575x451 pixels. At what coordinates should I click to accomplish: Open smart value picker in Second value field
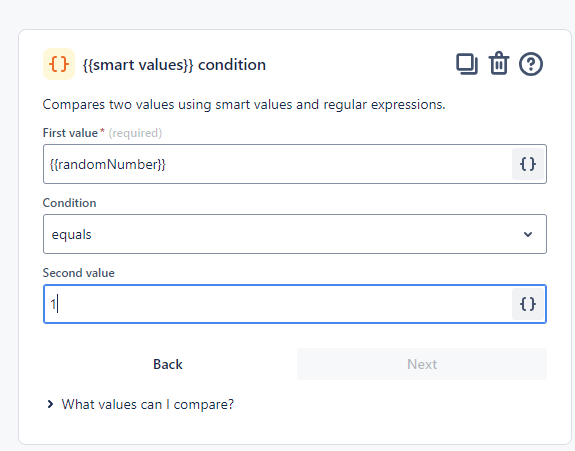[x=528, y=304]
